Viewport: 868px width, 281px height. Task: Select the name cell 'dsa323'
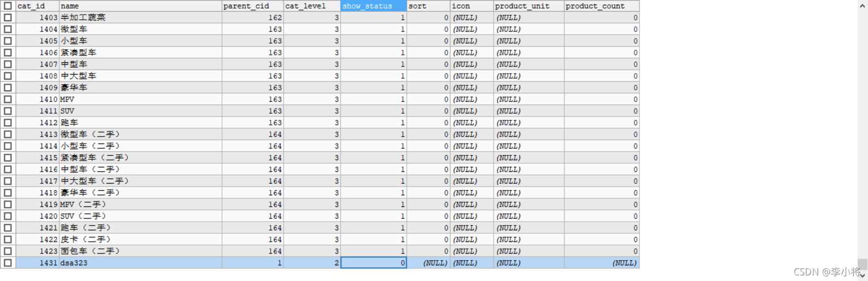pos(140,263)
